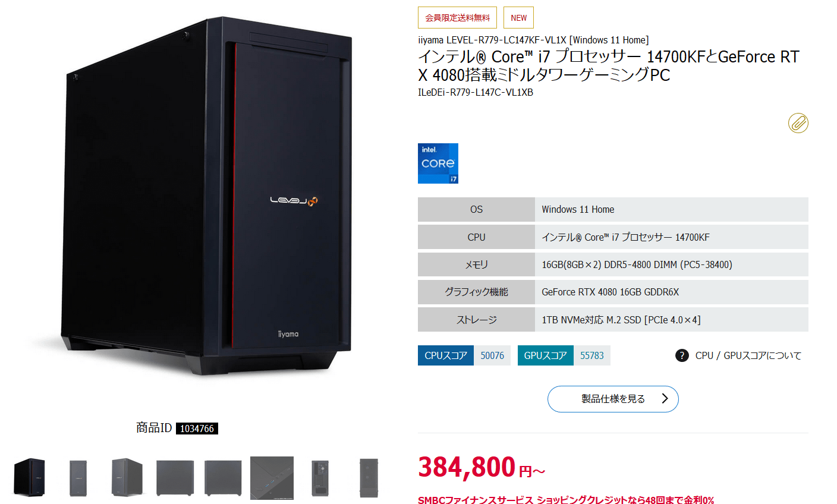837x504 pixels.
Task: Click the question mark help icon
Action: pos(682,355)
